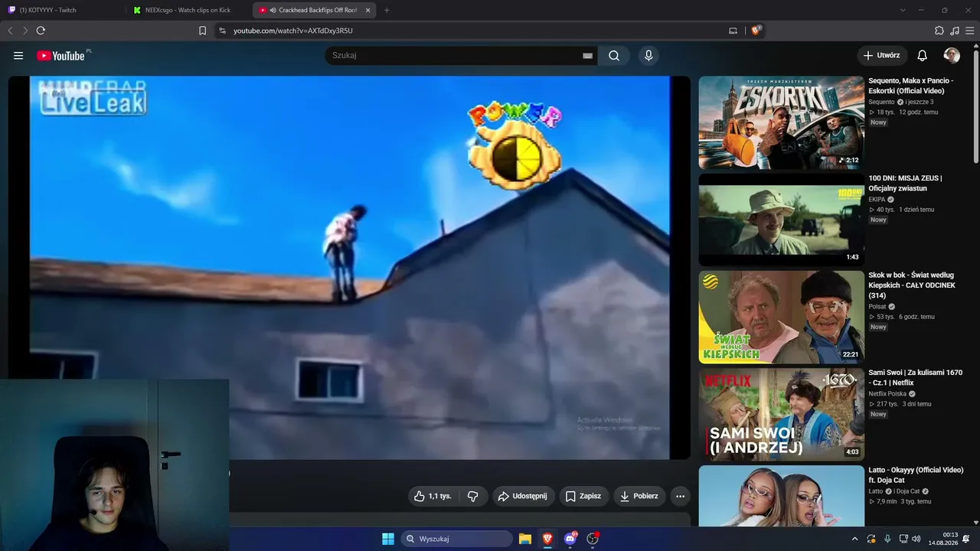Click the Windows taskbar Wyszukaj search box
The image size is (980, 551).
tap(457, 539)
